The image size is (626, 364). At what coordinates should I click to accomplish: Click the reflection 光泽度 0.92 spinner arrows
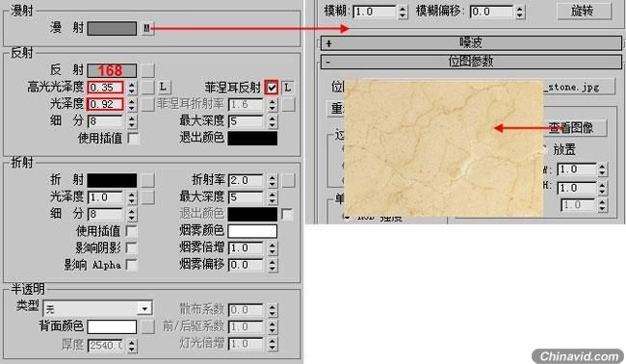[132, 104]
